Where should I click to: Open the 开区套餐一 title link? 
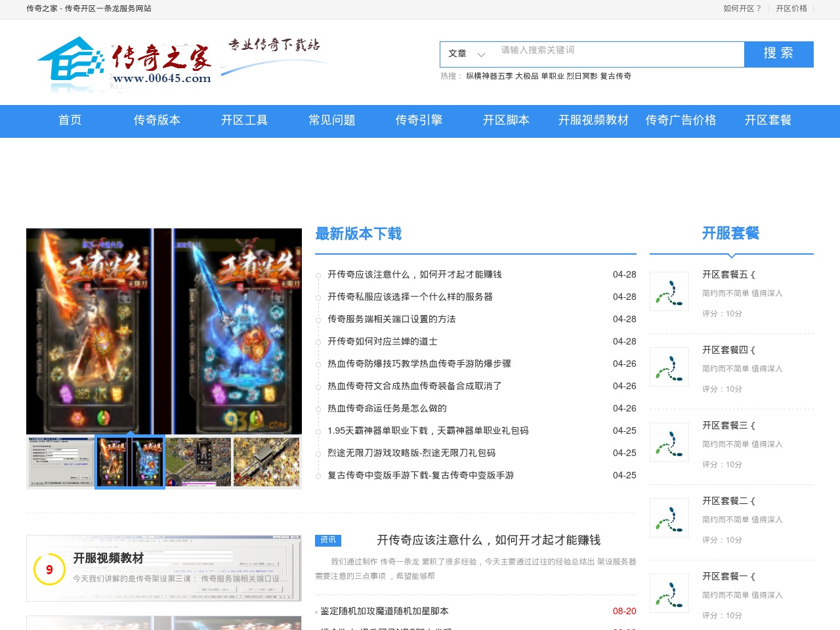(x=729, y=577)
